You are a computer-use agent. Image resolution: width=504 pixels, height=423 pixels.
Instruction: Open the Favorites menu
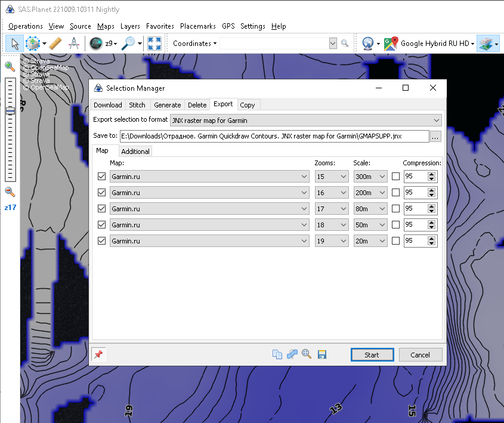click(x=160, y=26)
